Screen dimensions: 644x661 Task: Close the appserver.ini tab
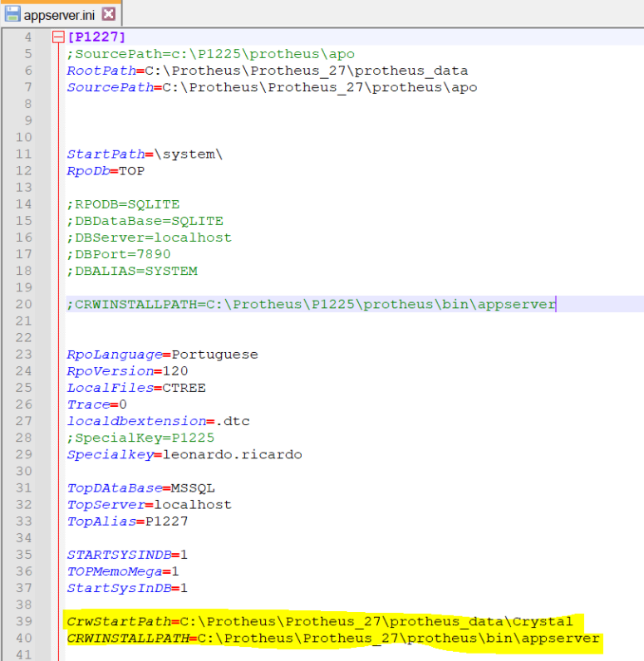coord(109,14)
